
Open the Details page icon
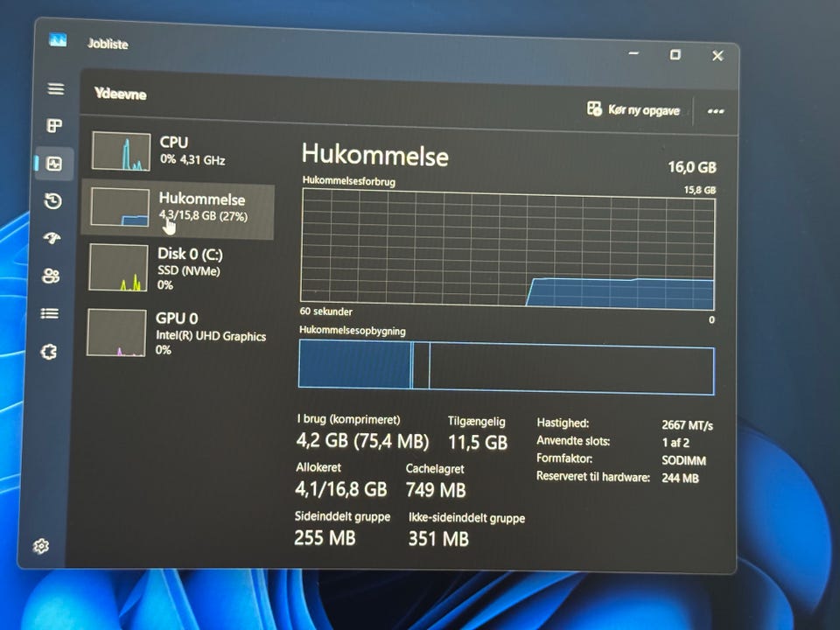[51, 314]
